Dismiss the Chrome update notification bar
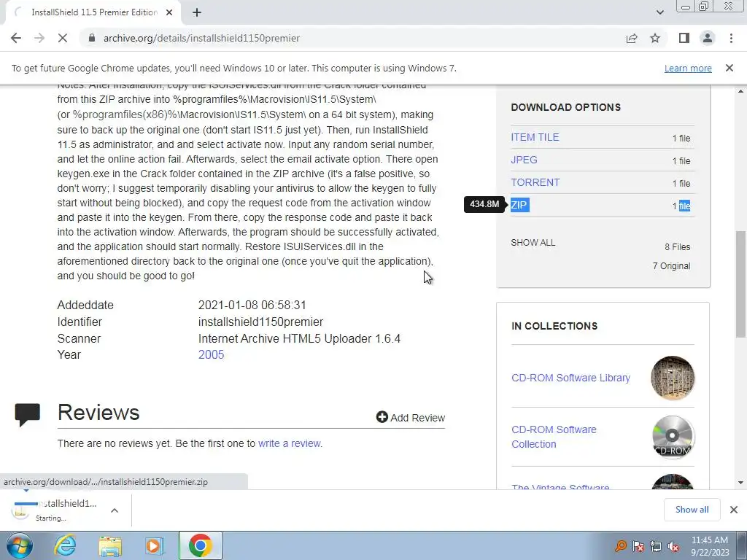Image resolution: width=747 pixels, height=560 pixels. point(729,68)
